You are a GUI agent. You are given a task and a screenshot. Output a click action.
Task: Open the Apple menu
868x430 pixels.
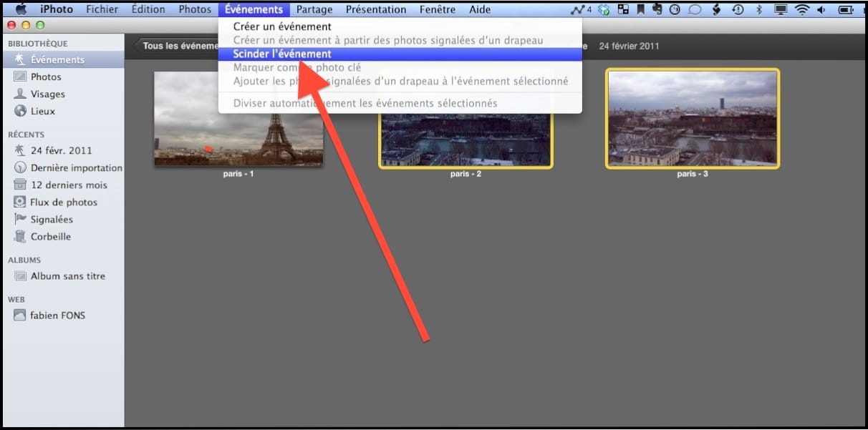coord(21,9)
